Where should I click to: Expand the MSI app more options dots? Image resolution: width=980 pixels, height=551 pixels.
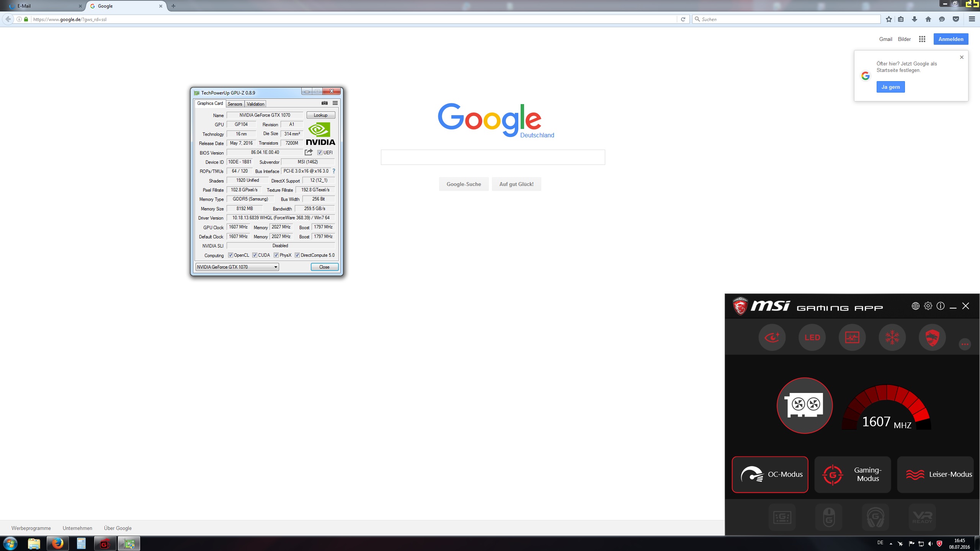(x=965, y=344)
